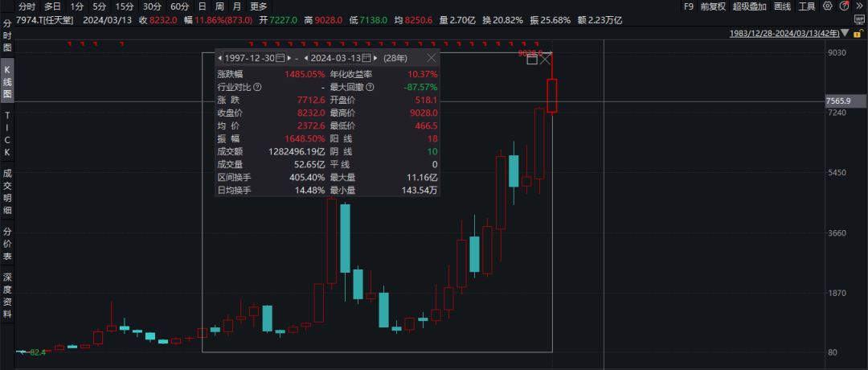Click the F9 deep data button
The image size is (868, 370).
coord(688,6)
